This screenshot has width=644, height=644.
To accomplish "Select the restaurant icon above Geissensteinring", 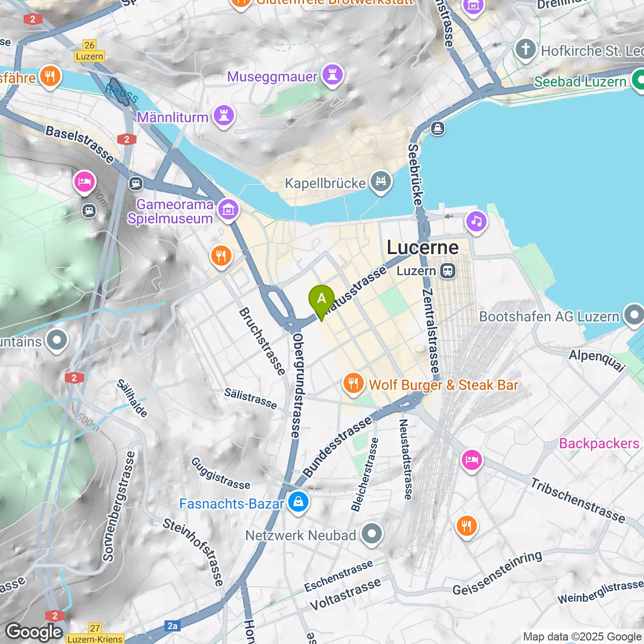I will point(466,526).
